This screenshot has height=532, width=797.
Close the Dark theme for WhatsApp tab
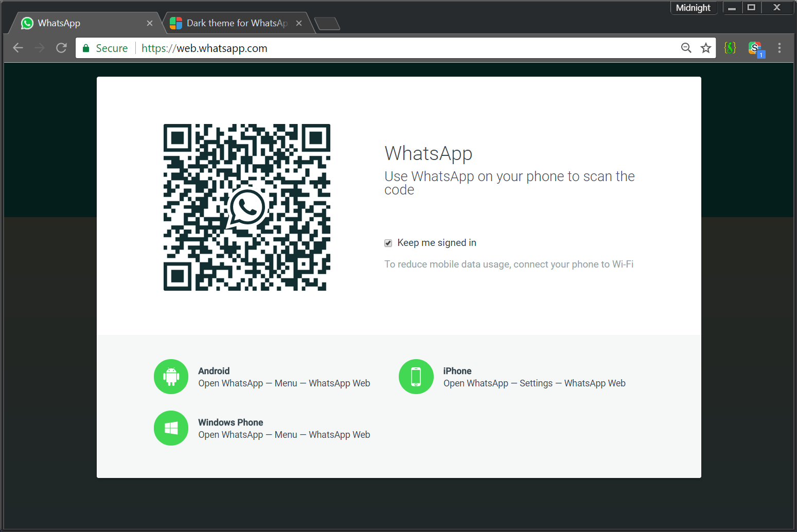pos(299,23)
